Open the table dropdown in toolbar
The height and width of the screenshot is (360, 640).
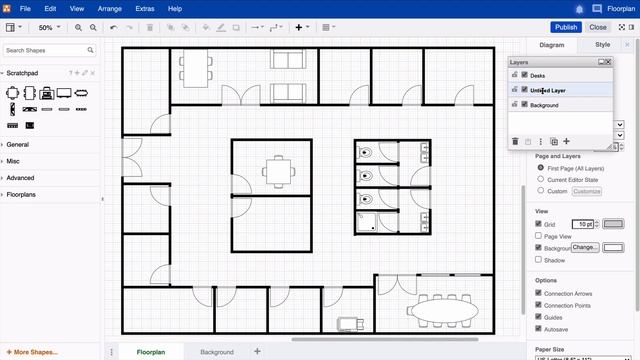pyautogui.click(x=329, y=27)
